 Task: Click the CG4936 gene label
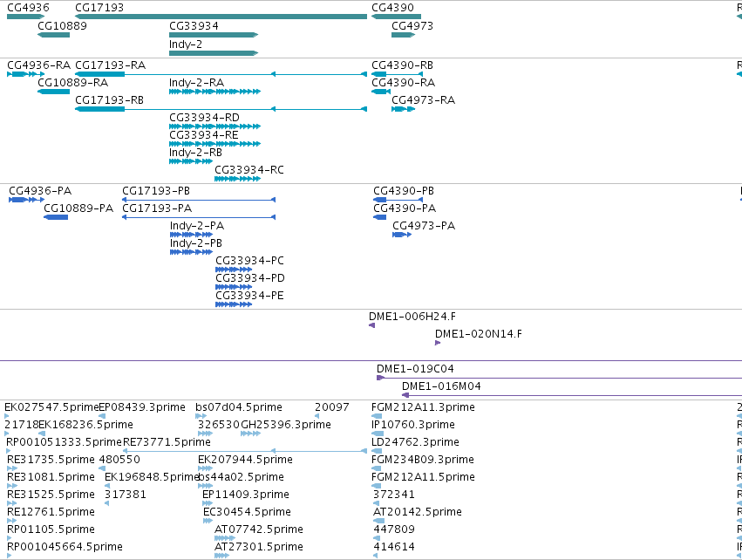28,8
